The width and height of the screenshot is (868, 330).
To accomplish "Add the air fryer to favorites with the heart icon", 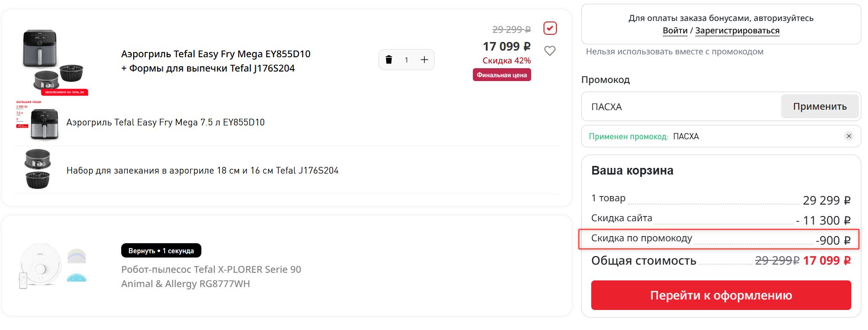I will (550, 51).
